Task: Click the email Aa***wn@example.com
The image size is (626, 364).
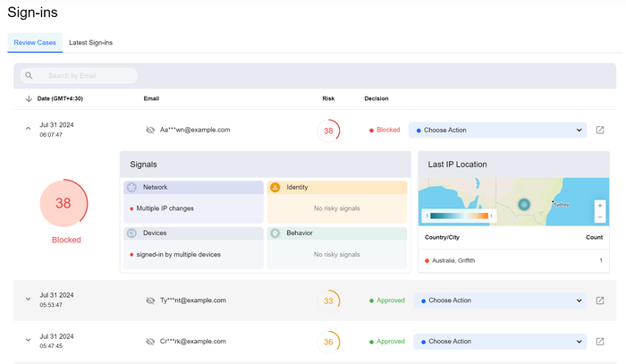Action: pos(195,130)
